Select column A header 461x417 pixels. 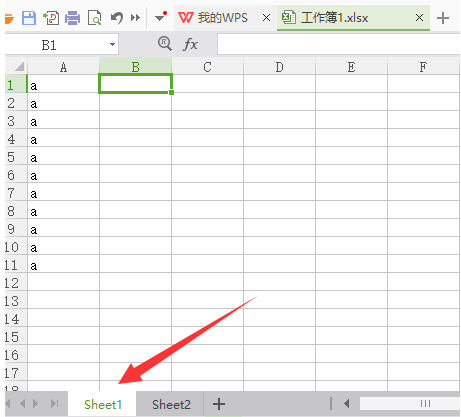click(x=63, y=67)
